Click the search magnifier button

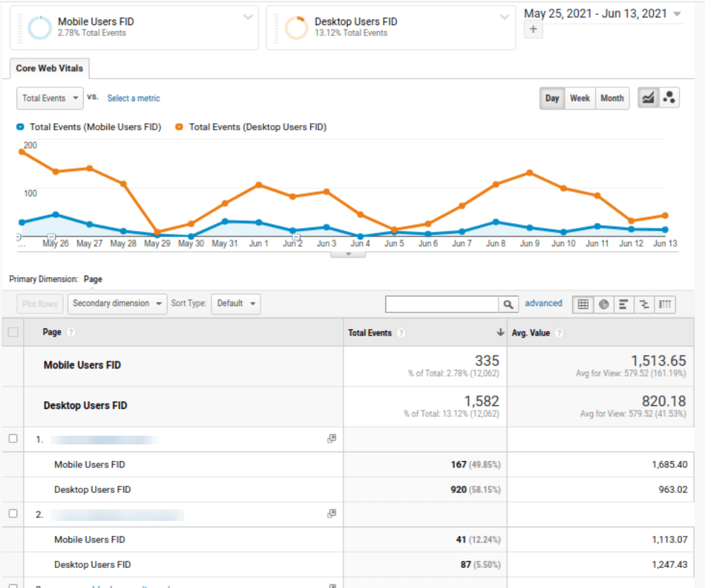pyautogui.click(x=508, y=304)
